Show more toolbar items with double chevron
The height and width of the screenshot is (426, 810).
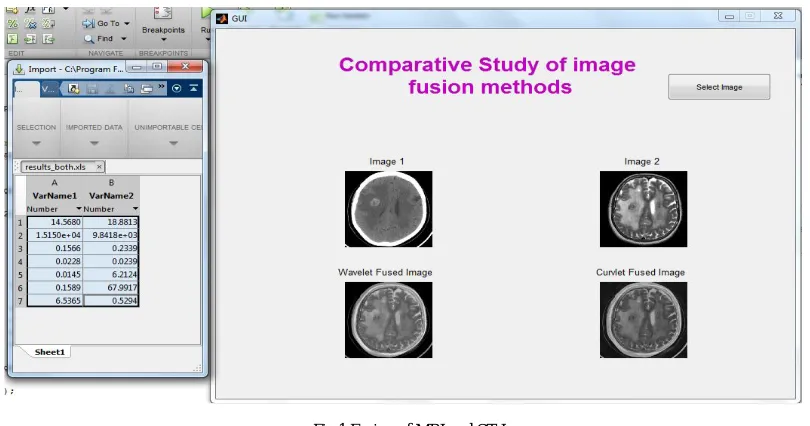pyautogui.click(x=161, y=87)
